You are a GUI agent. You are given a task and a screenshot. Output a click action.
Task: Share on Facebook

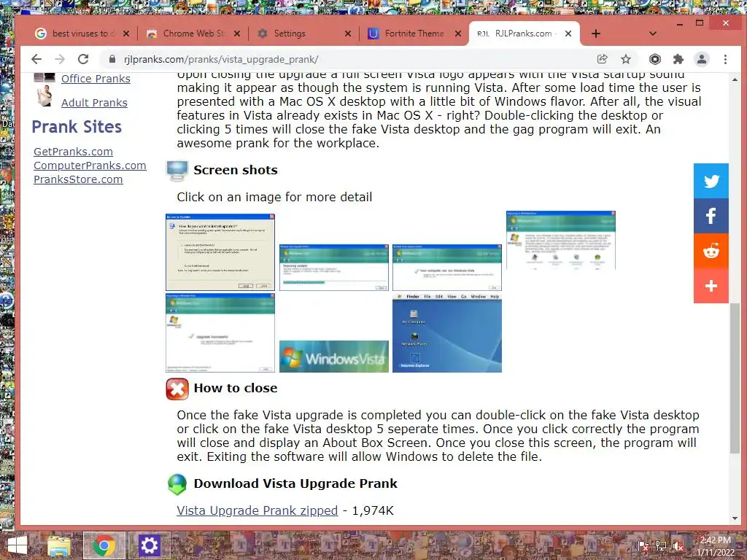click(711, 216)
